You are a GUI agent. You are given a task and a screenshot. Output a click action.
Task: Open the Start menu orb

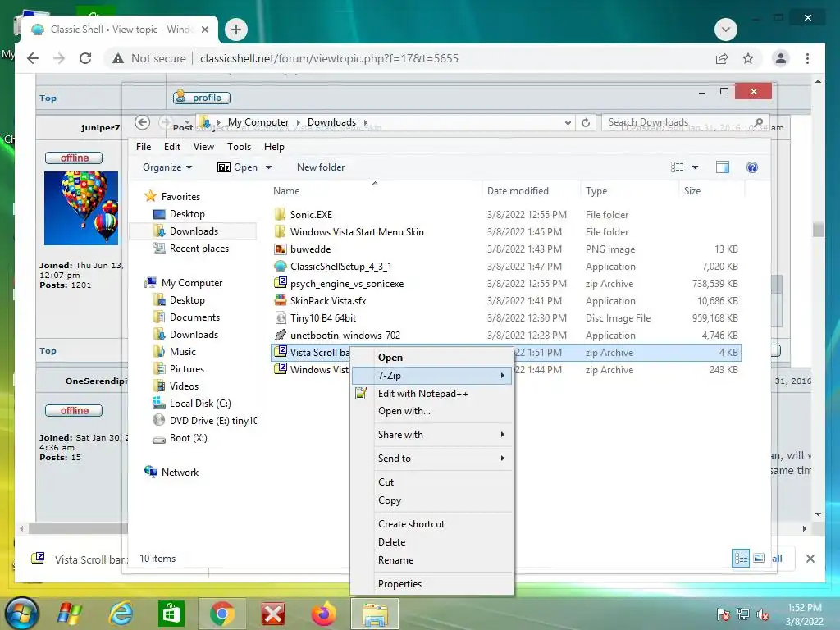pyautogui.click(x=21, y=614)
